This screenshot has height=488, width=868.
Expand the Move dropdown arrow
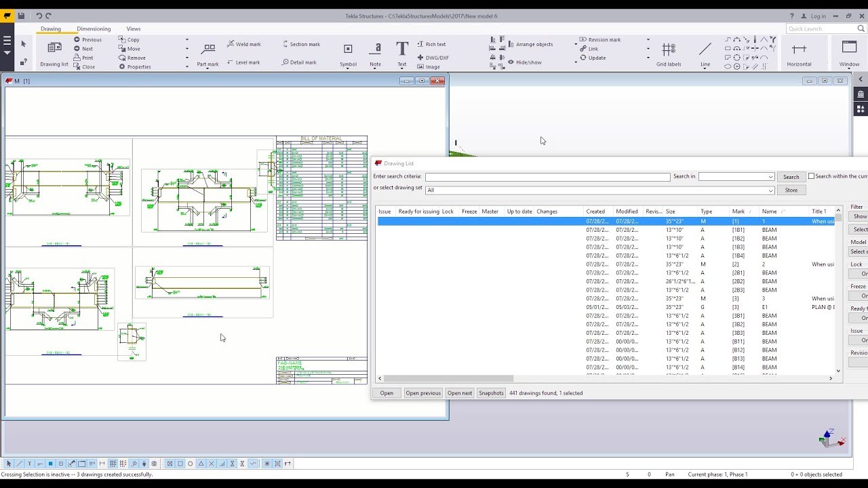click(x=187, y=49)
